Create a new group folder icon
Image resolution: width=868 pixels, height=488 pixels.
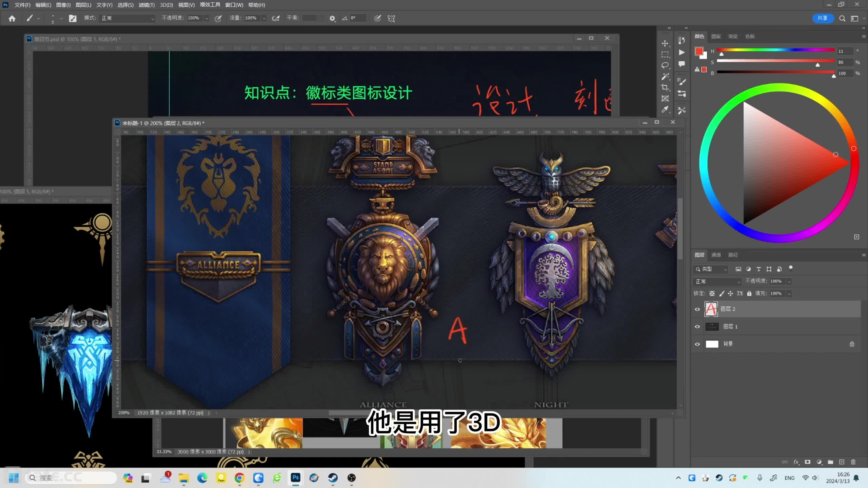click(x=830, y=462)
